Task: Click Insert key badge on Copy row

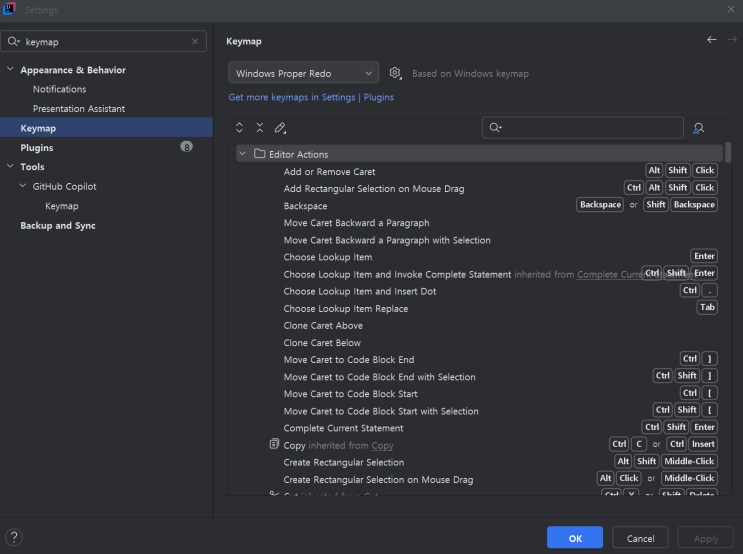Action: [703, 444]
